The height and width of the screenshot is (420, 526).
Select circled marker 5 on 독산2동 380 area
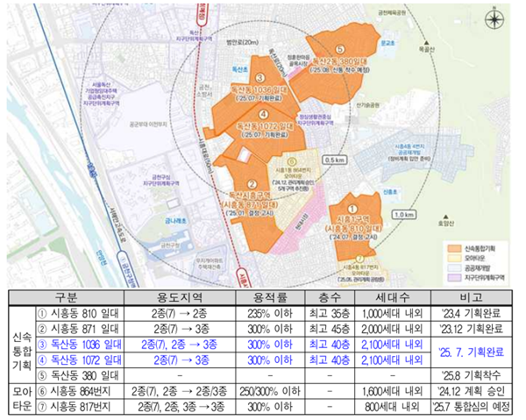[x=341, y=51]
